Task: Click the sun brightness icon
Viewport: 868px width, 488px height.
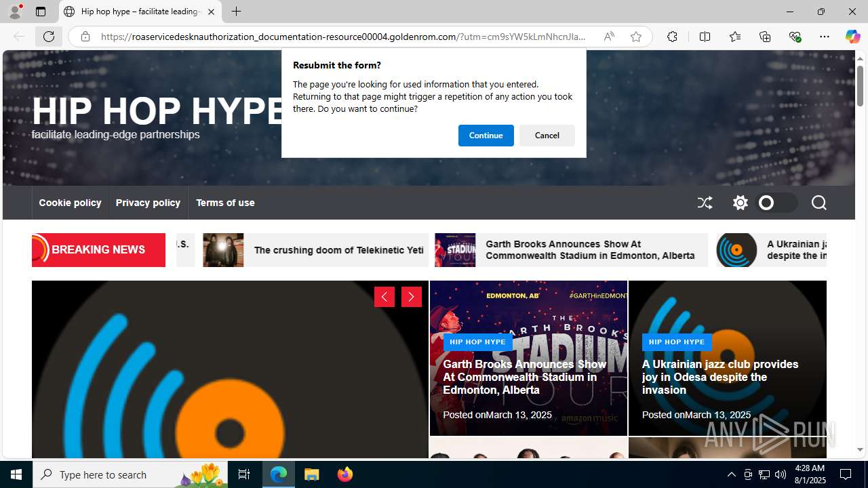Action: click(740, 203)
